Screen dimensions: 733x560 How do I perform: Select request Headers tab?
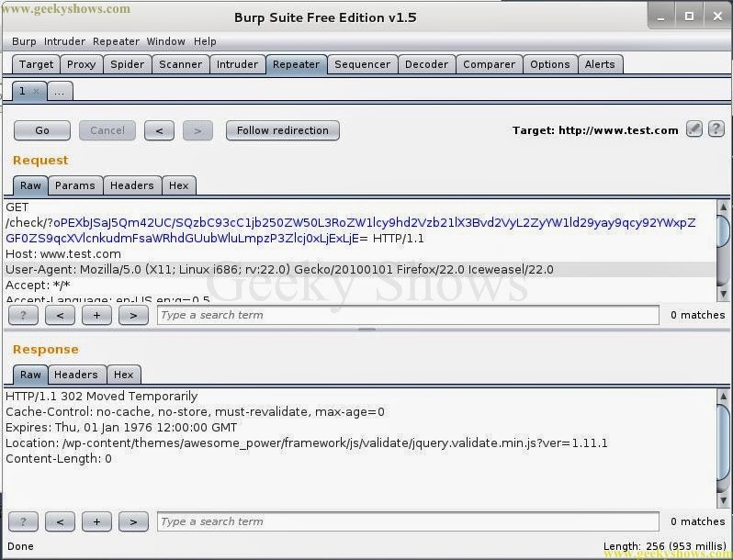tap(132, 185)
